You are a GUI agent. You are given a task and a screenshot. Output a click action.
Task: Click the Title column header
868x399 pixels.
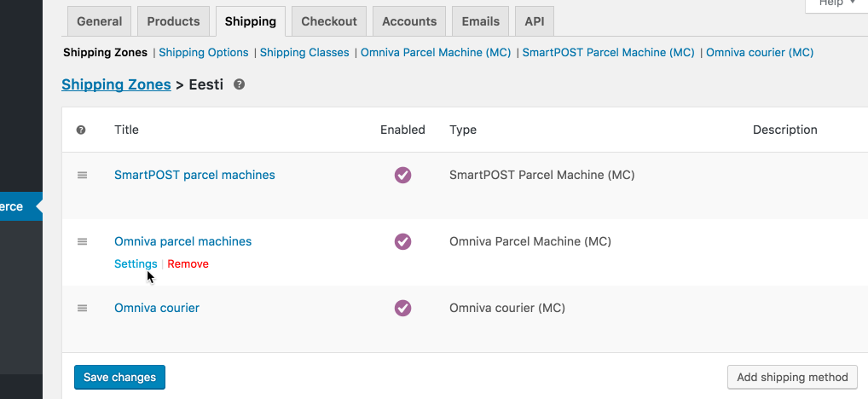coord(126,130)
